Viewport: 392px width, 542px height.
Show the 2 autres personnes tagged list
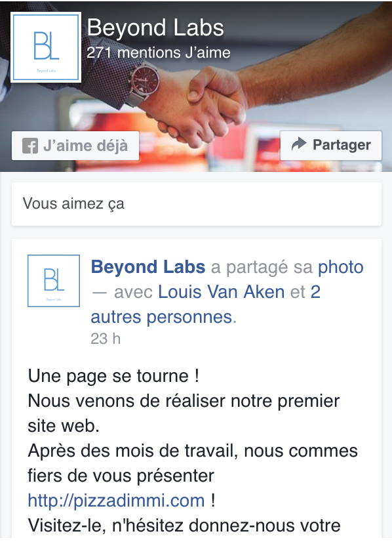pyautogui.click(x=205, y=304)
